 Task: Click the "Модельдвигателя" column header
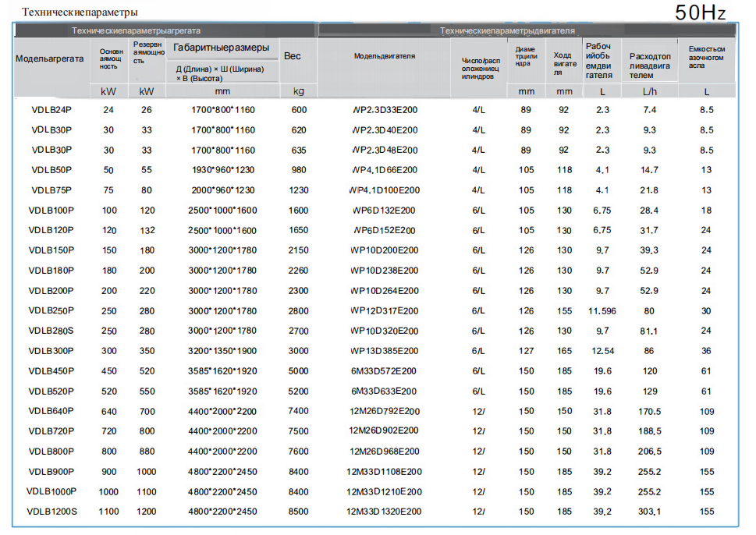(385, 56)
